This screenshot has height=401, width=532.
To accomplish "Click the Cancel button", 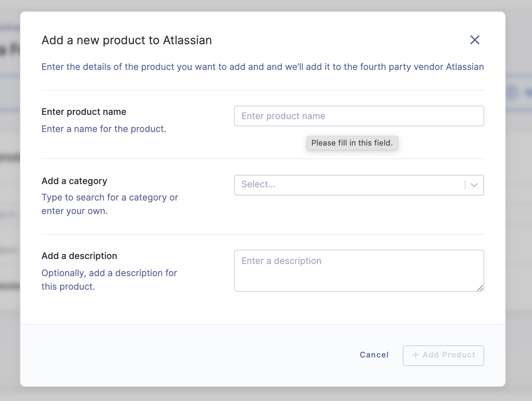I will (374, 355).
